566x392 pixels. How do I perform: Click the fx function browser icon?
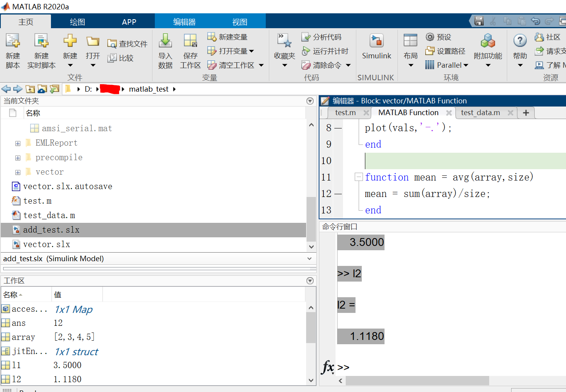pyautogui.click(x=328, y=367)
